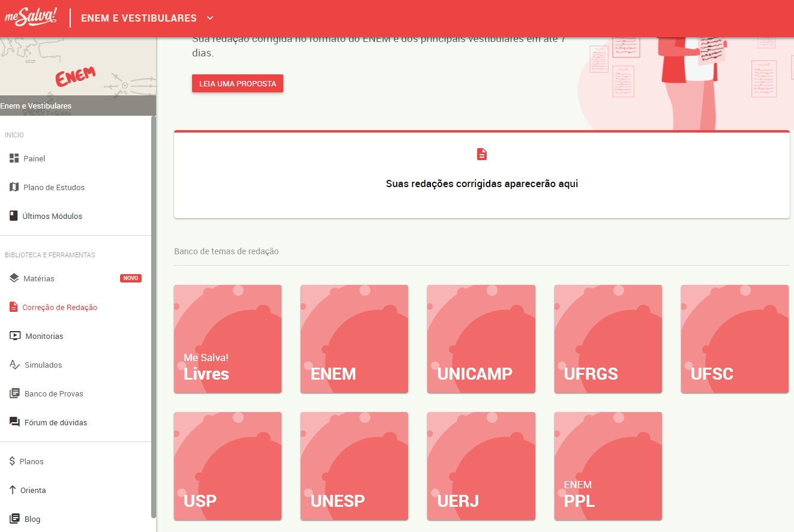Open the UNESP theme card
Viewport: 794px width, 532px height.
[x=354, y=466]
